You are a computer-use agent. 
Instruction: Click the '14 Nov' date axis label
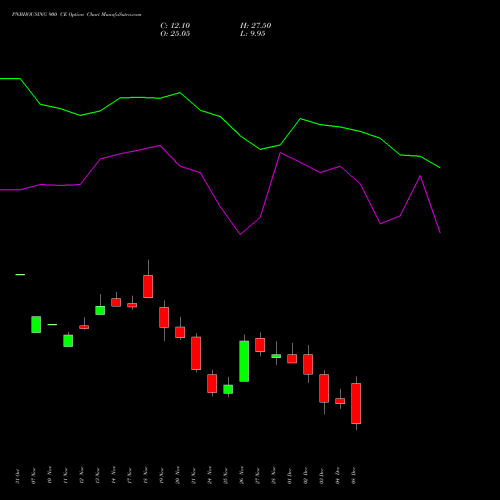pyautogui.click(x=114, y=476)
